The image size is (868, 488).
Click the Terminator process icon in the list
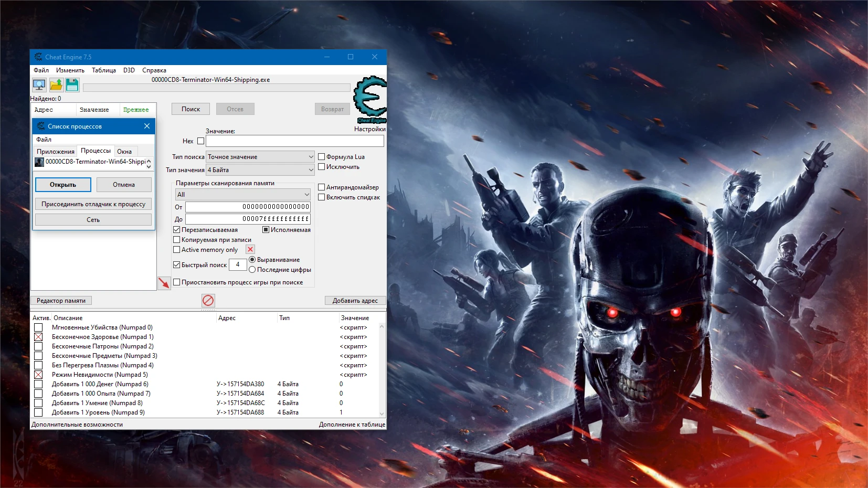(x=39, y=162)
